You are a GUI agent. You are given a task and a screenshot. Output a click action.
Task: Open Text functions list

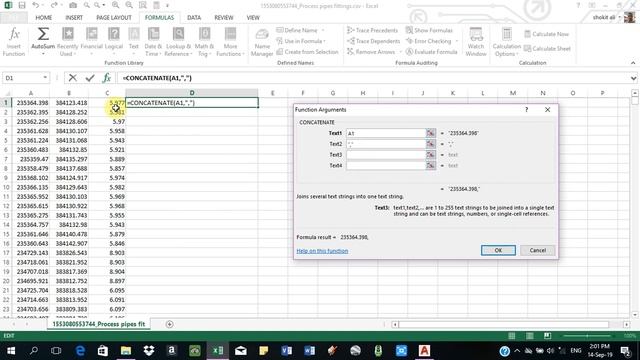pyautogui.click(x=133, y=42)
